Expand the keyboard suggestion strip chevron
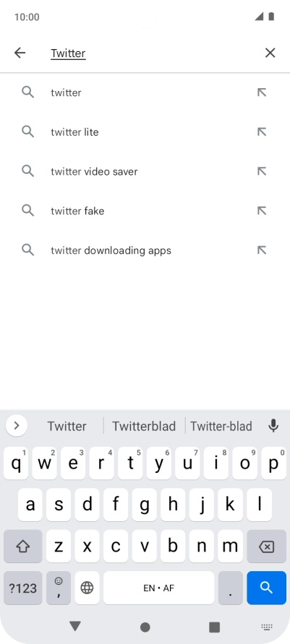The width and height of the screenshot is (290, 644). point(17,425)
